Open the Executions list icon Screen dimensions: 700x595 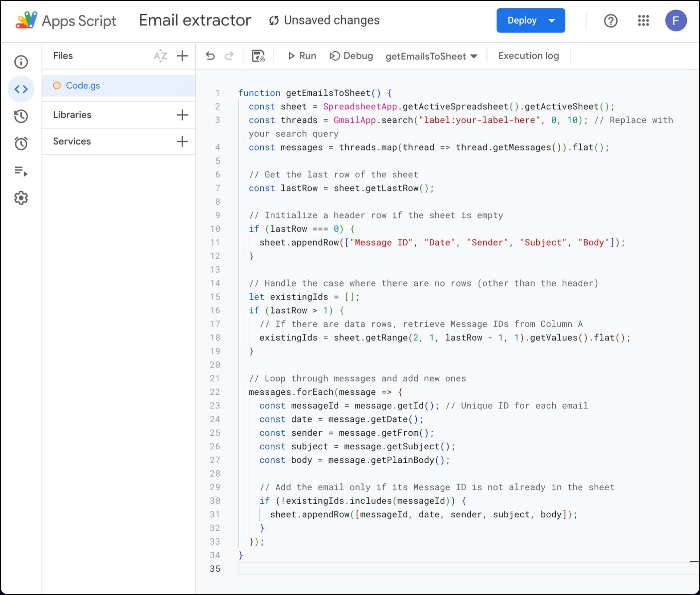point(21,171)
